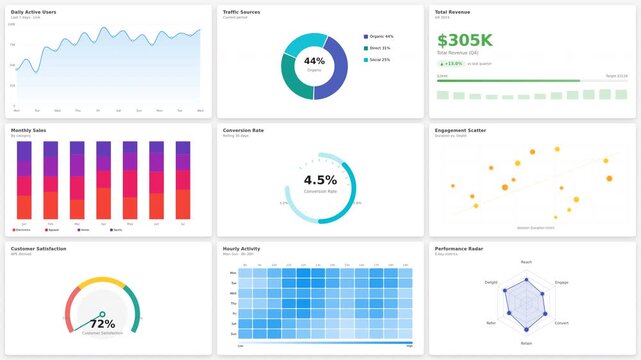The image size is (641, 360).
Task: Click the Organic 44% legend entry
Action: click(x=379, y=36)
